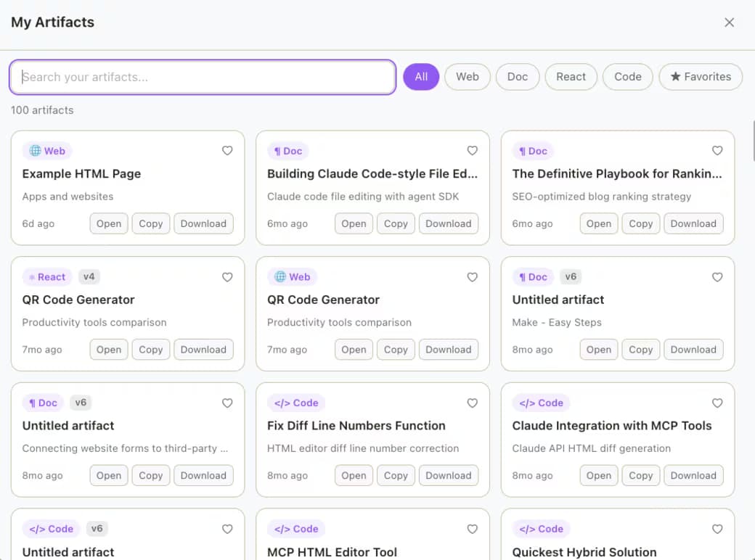Click 'Claude API HTML diff generation' text
This screenshot has height=560, width=755.
point(591,448)
